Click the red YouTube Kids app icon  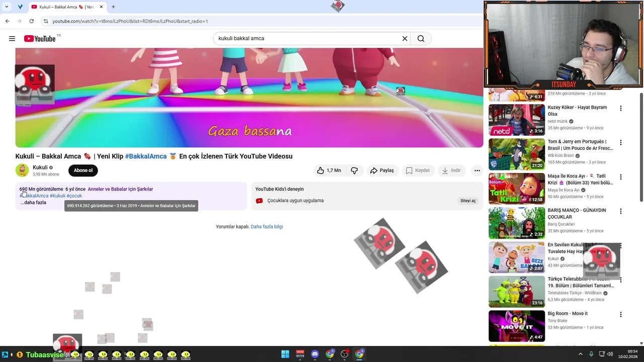click(x=259, y=201)
